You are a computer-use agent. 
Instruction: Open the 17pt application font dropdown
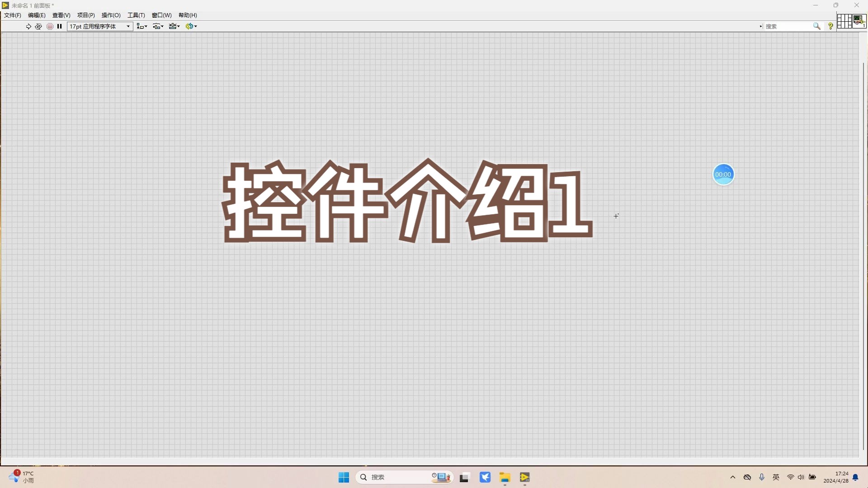pyautogui.click(x=100, y=26)
